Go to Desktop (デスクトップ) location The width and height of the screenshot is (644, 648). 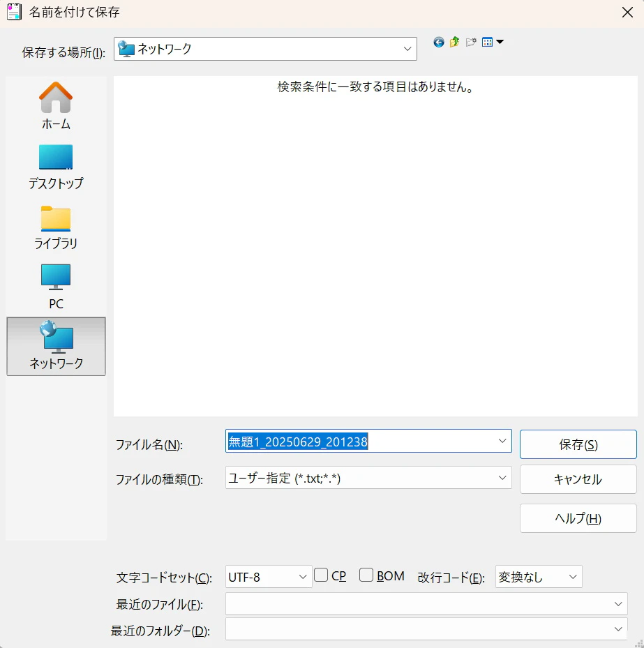pos(56,167)
